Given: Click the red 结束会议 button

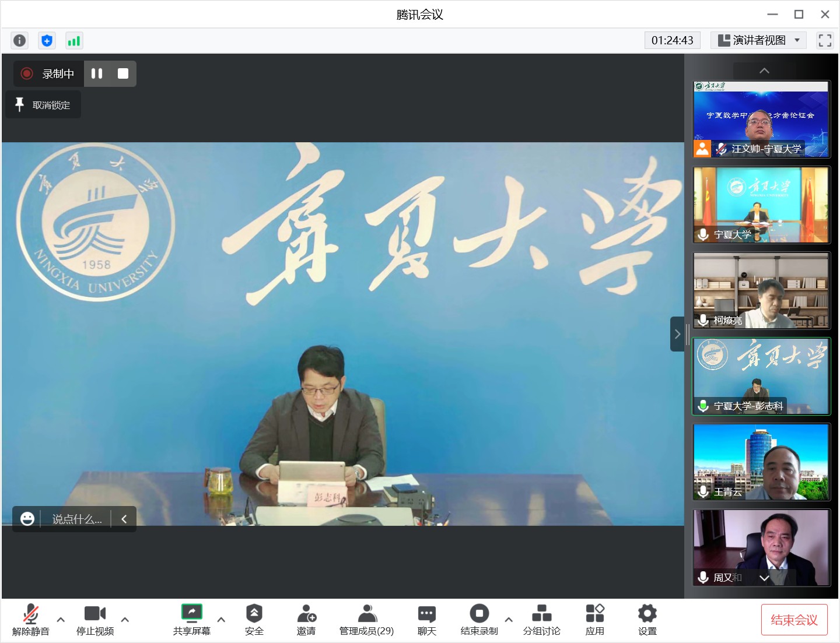Looking at the screenshot, I should [794, 620].
